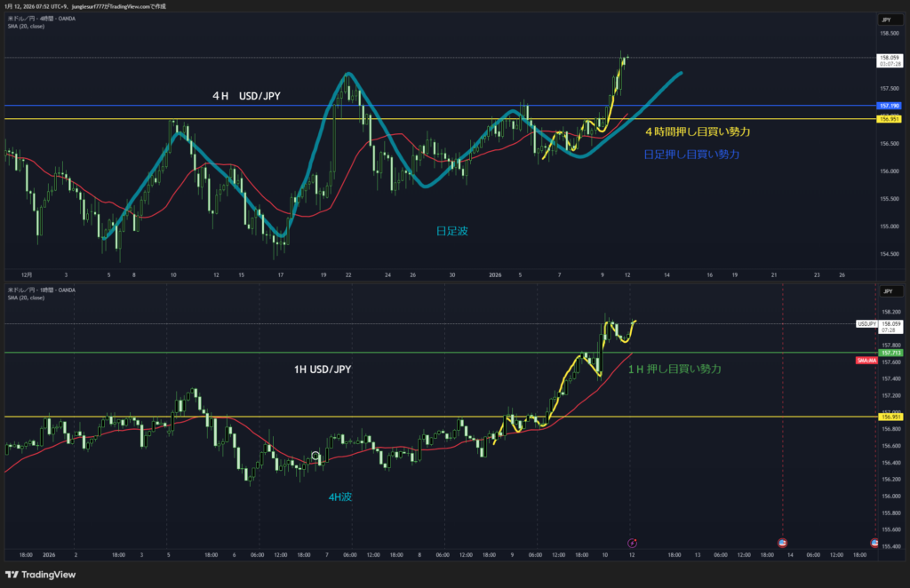Open the flag event icon on the red dashed line
The image size is (910, 588).
[x=782, y=542]
